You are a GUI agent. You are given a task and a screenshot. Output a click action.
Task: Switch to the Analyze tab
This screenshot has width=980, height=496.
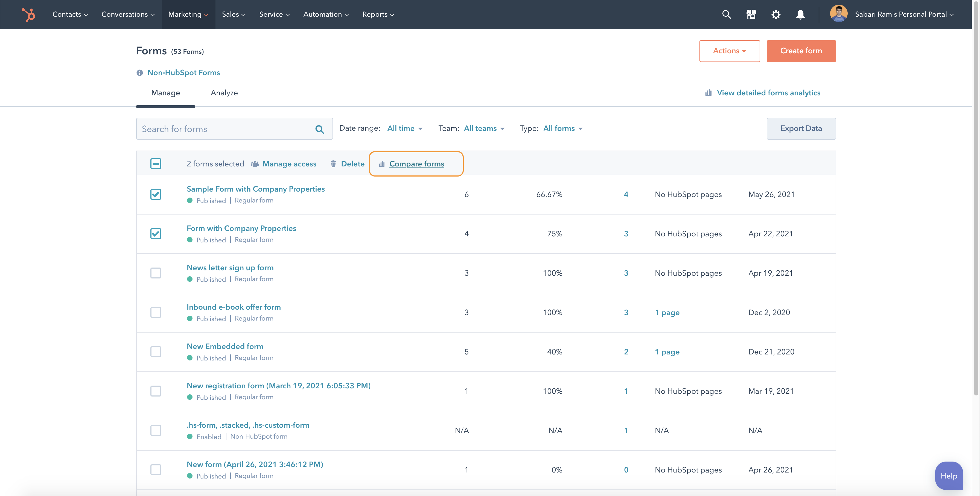pyautogui.click(x=224, y=93)
